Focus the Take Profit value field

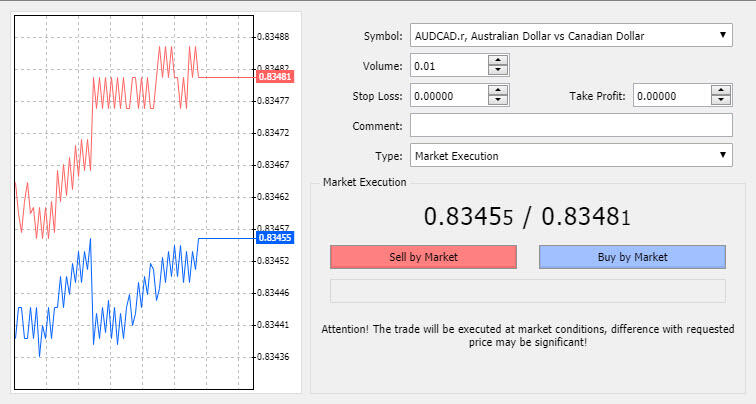click(672, 95)
